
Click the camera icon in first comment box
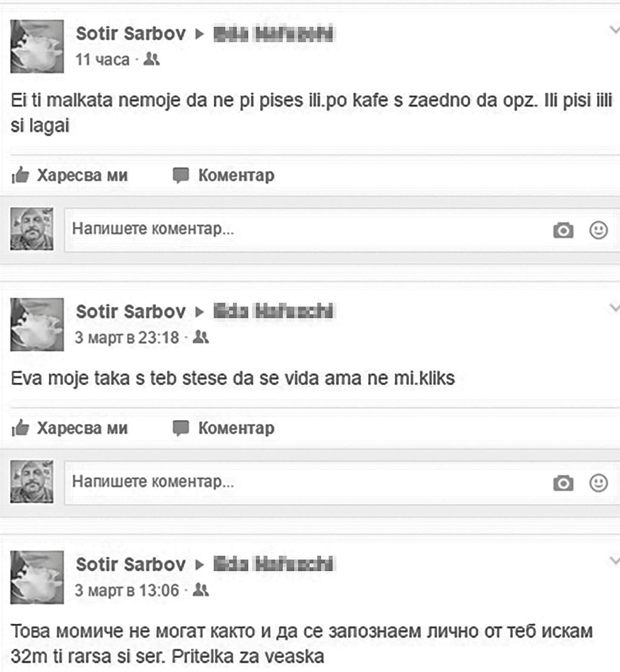point(563,230)
